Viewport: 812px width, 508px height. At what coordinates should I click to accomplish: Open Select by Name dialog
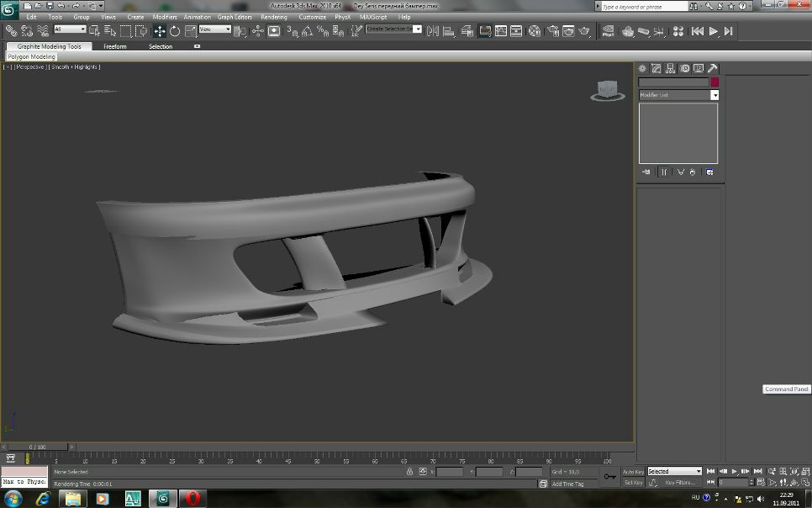pos(110,31)
